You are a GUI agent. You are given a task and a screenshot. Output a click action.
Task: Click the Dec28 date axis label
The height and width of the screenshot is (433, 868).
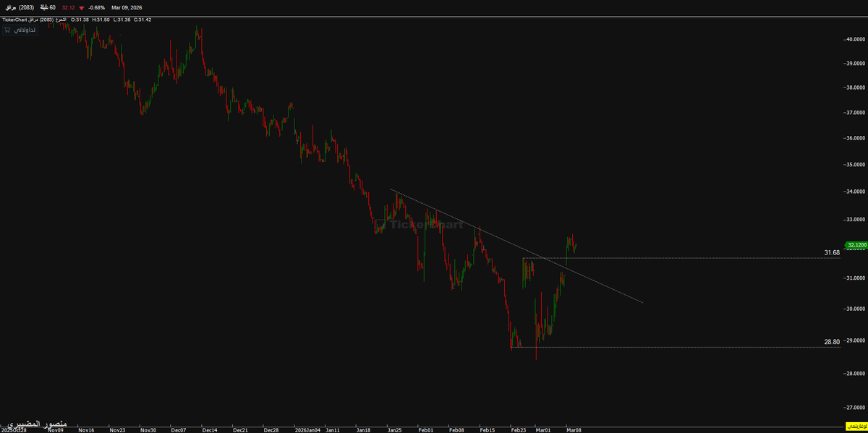click(x=271, y=429)
